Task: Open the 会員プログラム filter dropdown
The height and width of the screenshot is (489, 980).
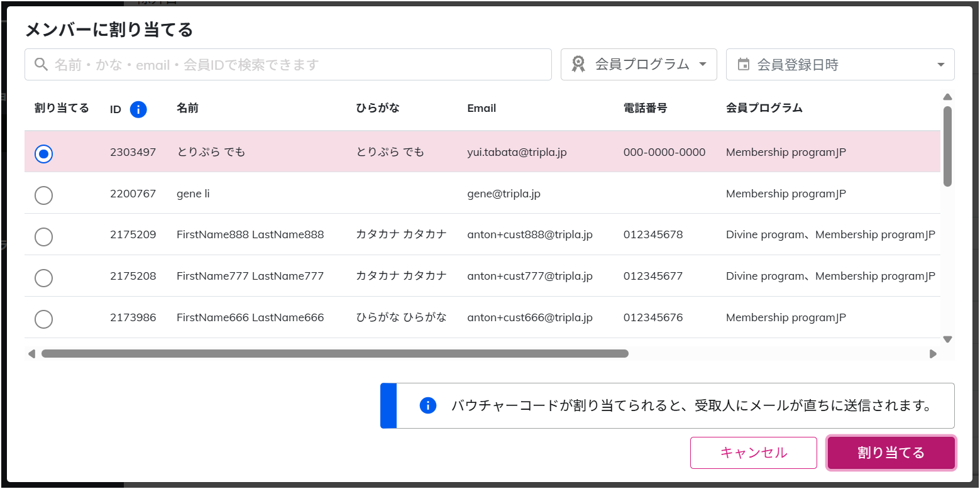Action: pyautogui.click(x=639, y=64)
